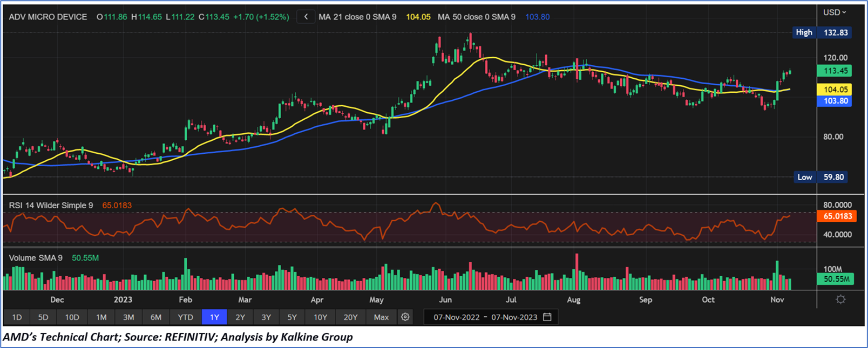
Task: Select 3M time range
Action: click(128, 317)
